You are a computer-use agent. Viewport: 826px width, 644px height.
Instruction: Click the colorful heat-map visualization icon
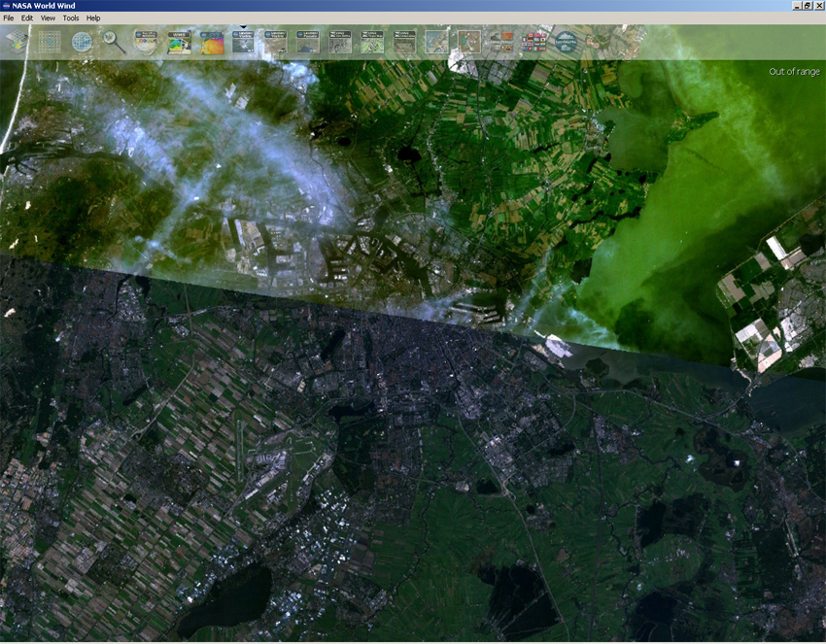212,42
